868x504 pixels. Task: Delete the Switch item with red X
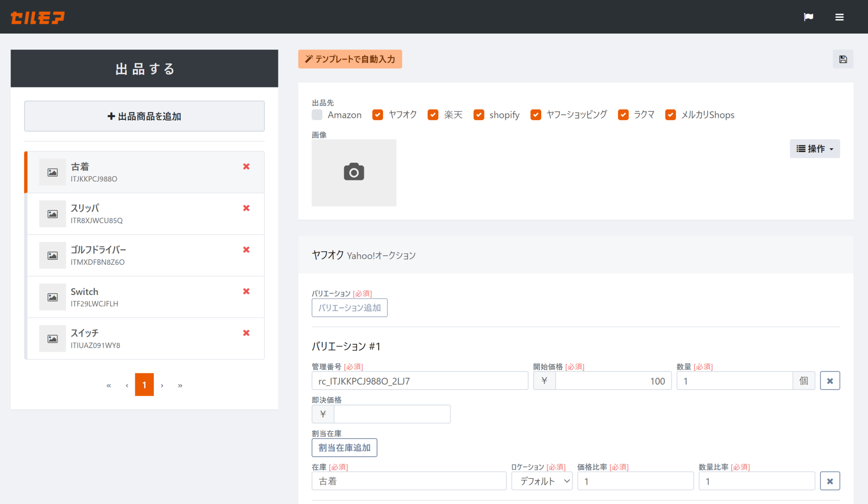pyautogui.click(x=246, y=291)
